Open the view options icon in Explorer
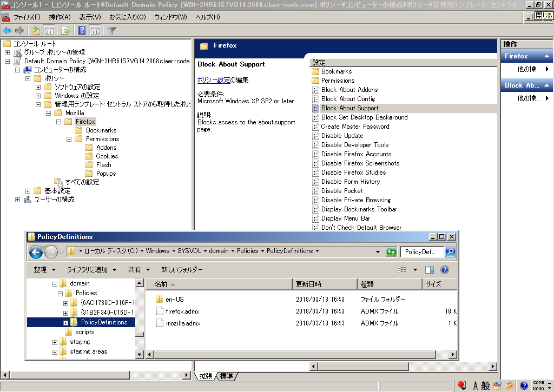The height and width of the screenshot is (392, 554). pos(402,270)
